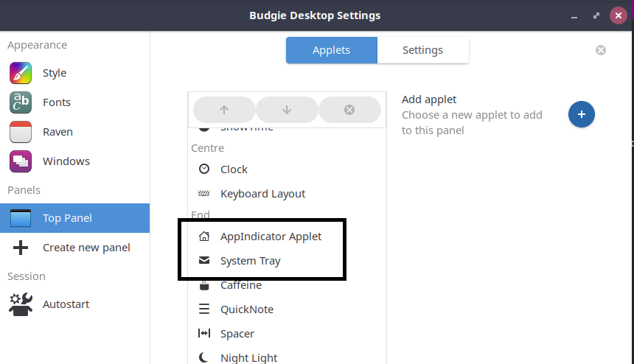Select the Clock applet
634x364 pixels.
(x=234, y=169)
